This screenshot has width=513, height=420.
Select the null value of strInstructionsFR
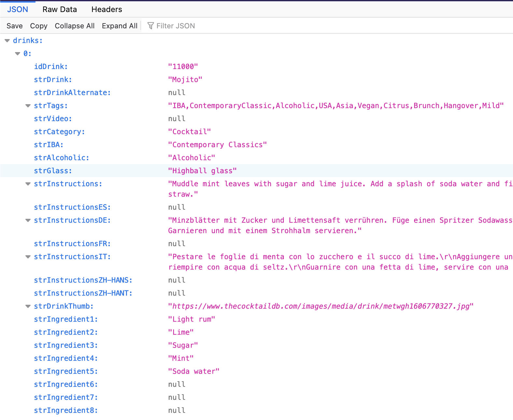(x=177, y=244)
